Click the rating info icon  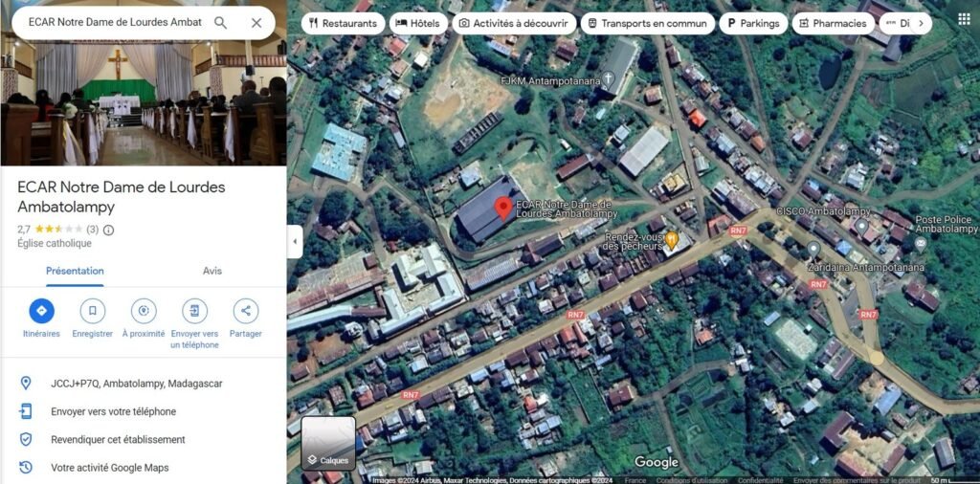point(108,230)
